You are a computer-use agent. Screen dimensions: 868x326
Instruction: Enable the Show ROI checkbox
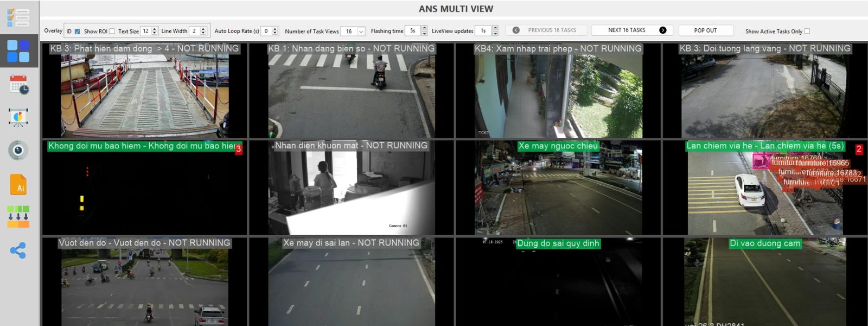pos(112,31)
